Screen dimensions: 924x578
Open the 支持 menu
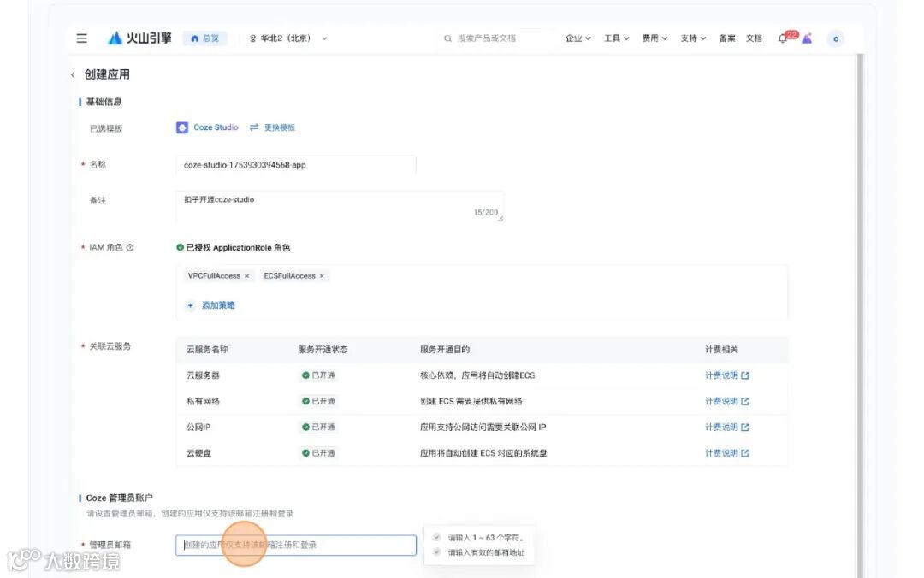click(x=693, y=38)
